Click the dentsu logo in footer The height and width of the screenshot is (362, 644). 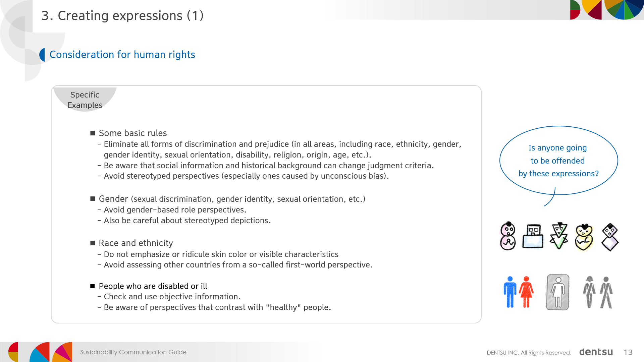[x=596, y=352]
